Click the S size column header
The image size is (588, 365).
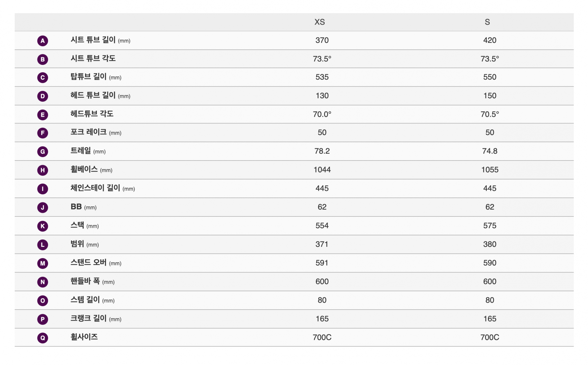[487, 22]
